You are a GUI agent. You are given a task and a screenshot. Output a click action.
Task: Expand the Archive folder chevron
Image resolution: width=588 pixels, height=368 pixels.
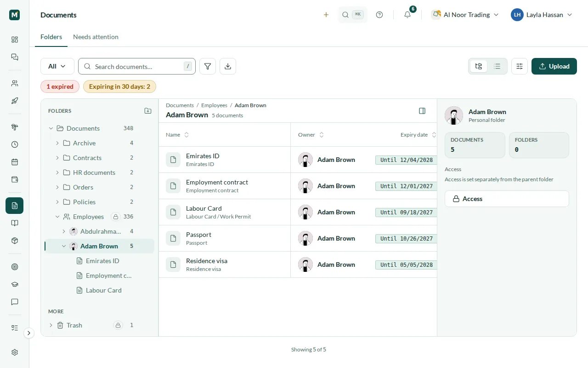57,143
